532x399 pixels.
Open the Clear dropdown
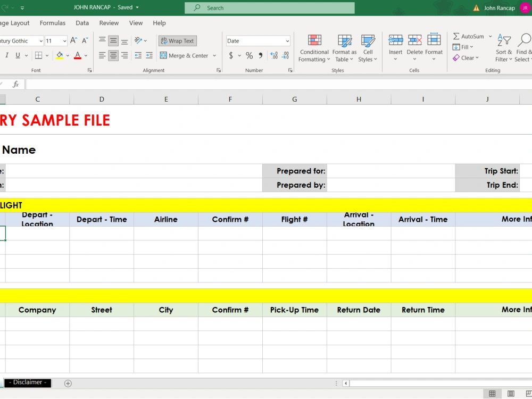pos(466,57)
